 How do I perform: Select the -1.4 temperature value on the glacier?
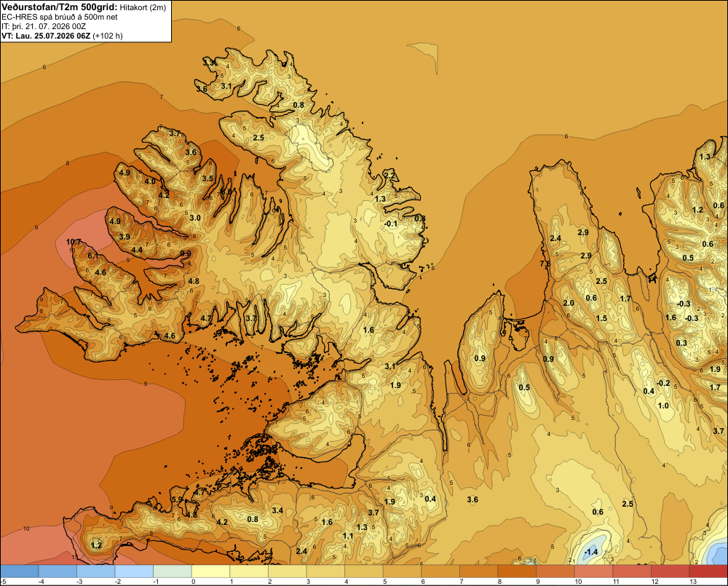(x=591, y=552)
